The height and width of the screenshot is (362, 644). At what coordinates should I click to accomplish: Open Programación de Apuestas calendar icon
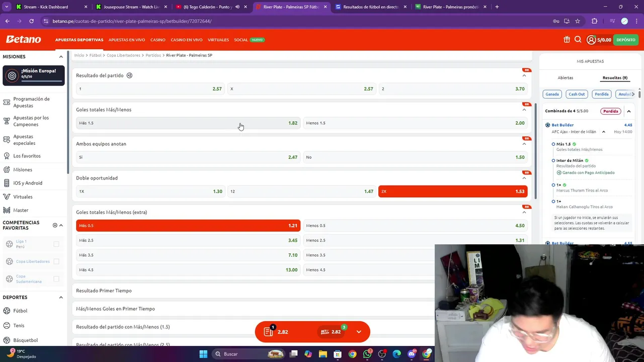pyautogui.click(x=7, y=102)
